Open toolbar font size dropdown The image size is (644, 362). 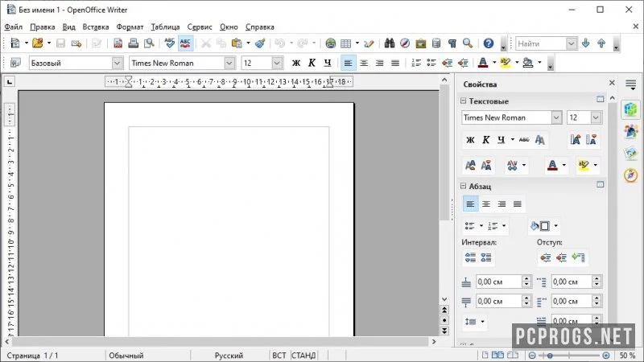coord(277,64)
